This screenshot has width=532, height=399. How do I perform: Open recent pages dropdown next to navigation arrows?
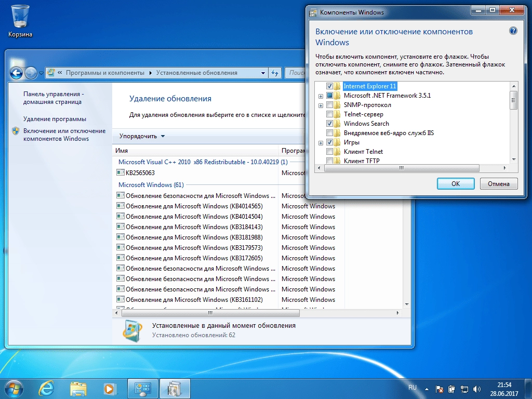tap(41, 73)
